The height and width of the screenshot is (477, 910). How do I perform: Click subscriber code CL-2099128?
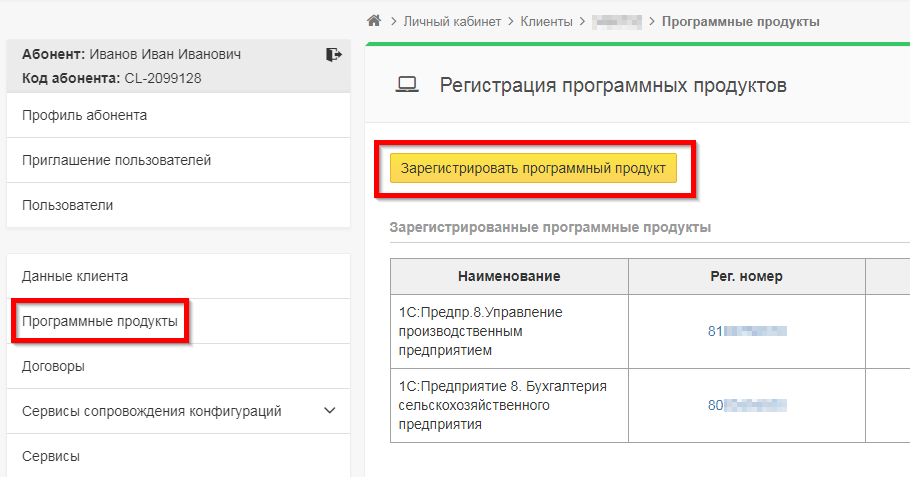[162, 78]
